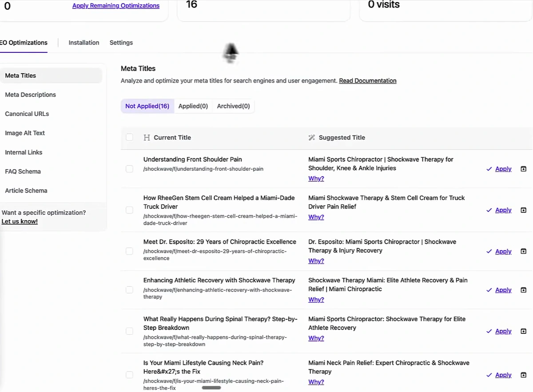
Task: Open the SEO Optimizations tab
Action: point(24,43)
